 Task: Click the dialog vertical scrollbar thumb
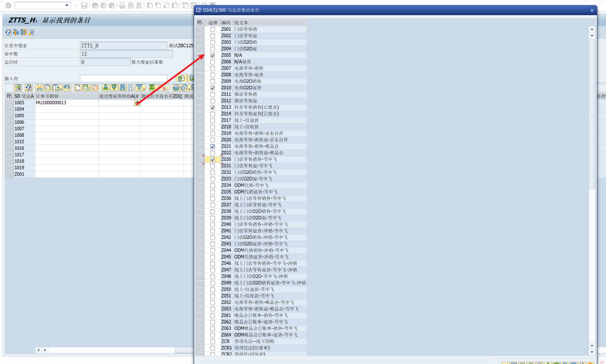pos(592,114)
